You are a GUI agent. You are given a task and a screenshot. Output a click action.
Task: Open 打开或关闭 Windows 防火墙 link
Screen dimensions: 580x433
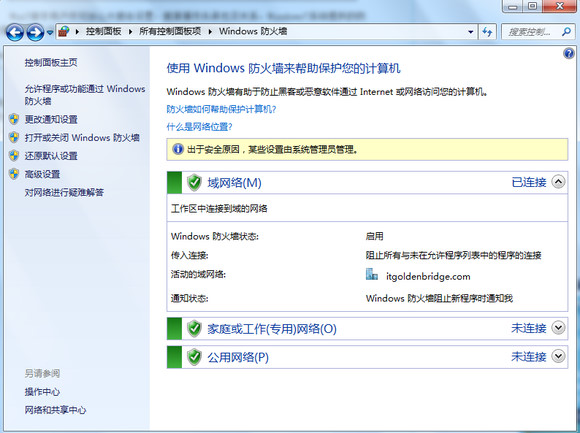click(82, 138)
